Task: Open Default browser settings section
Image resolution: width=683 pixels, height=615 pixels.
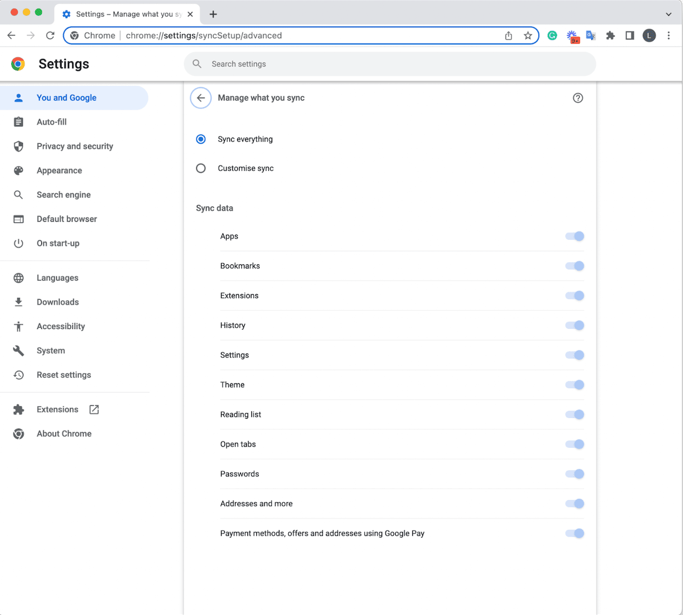Action: 74,219
